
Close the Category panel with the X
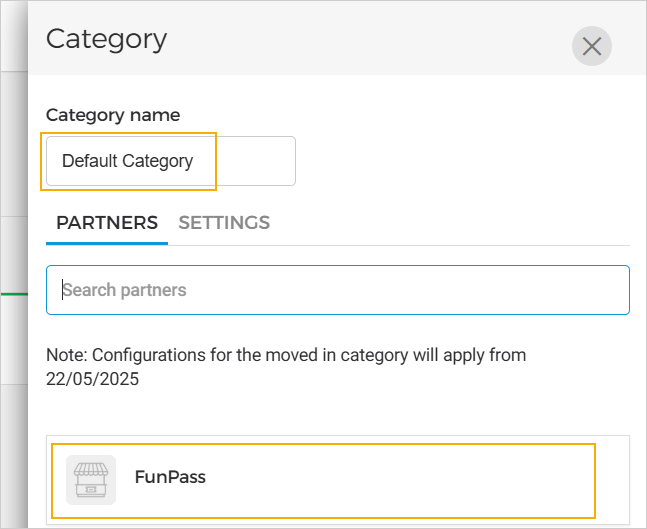(591, 46)
